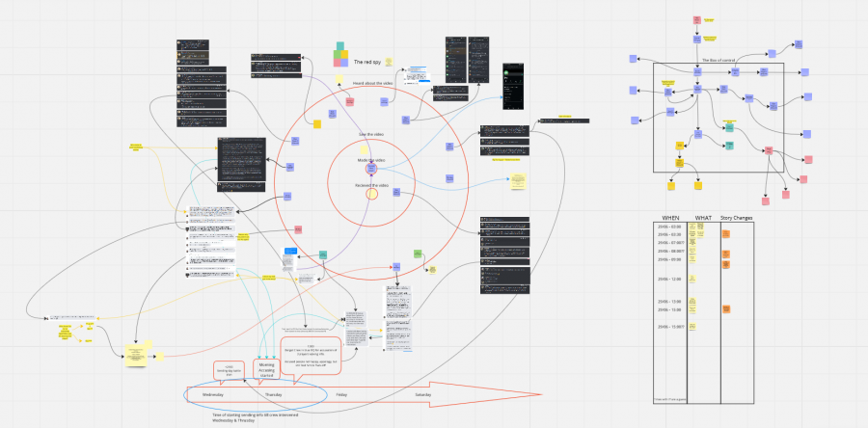
Task: Click the 'Story Changes' column header
Action: tap(736, 217)
